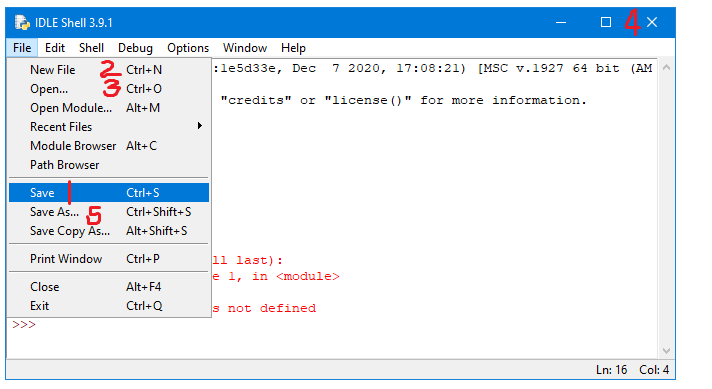Maximize the IDLE Shell window
This screenshot has height=389, width=712.
click(x=606, y=22)
